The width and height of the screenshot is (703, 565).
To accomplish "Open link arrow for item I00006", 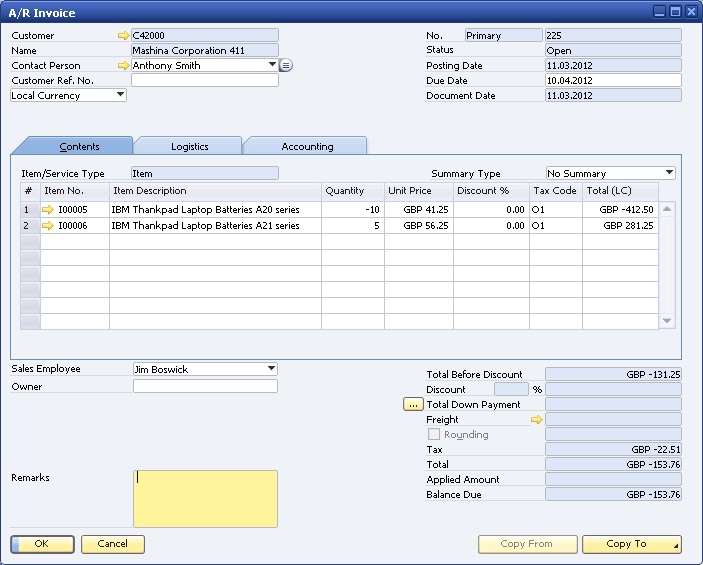I will click(48, 226).
